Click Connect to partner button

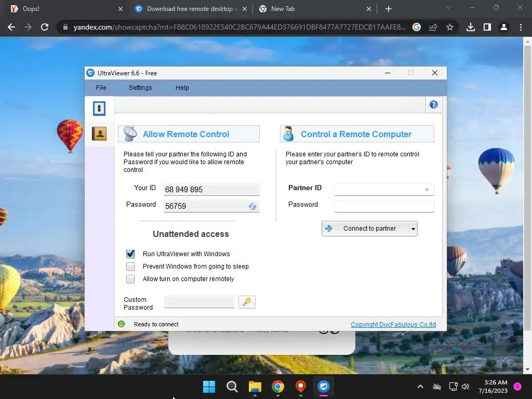pos(365,229)
